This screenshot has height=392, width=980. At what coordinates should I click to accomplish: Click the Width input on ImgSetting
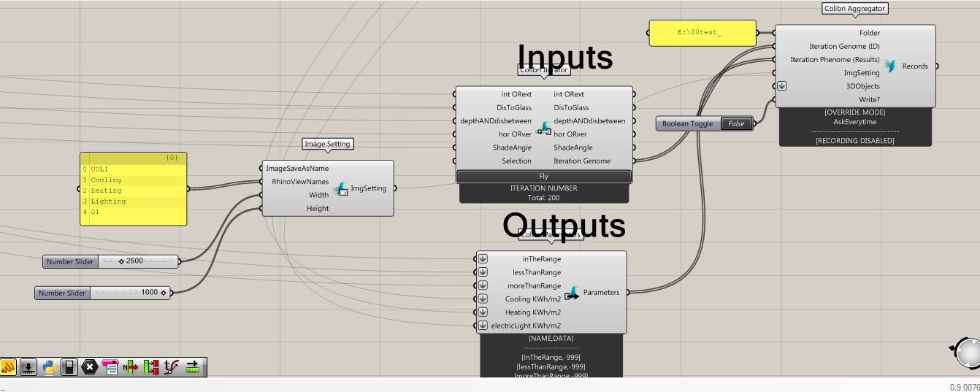(x=318, y=195)
